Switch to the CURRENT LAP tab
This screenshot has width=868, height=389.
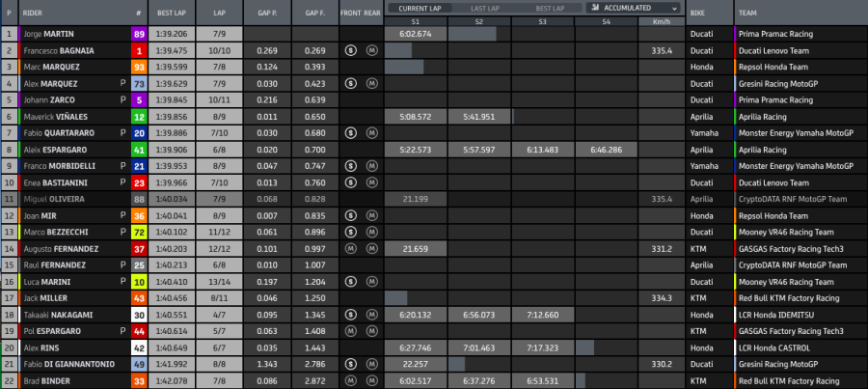(x=420, y=9)
